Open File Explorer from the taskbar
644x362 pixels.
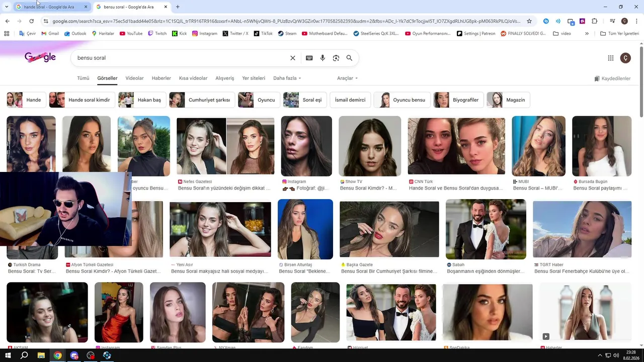(41, 355)
